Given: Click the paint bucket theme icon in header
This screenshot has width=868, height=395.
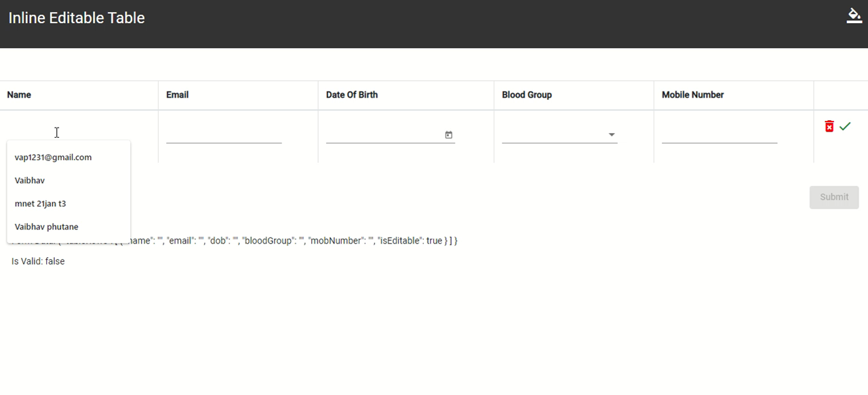Looking at the screenshot, I should pyautogui.click(x=854, y=15).
